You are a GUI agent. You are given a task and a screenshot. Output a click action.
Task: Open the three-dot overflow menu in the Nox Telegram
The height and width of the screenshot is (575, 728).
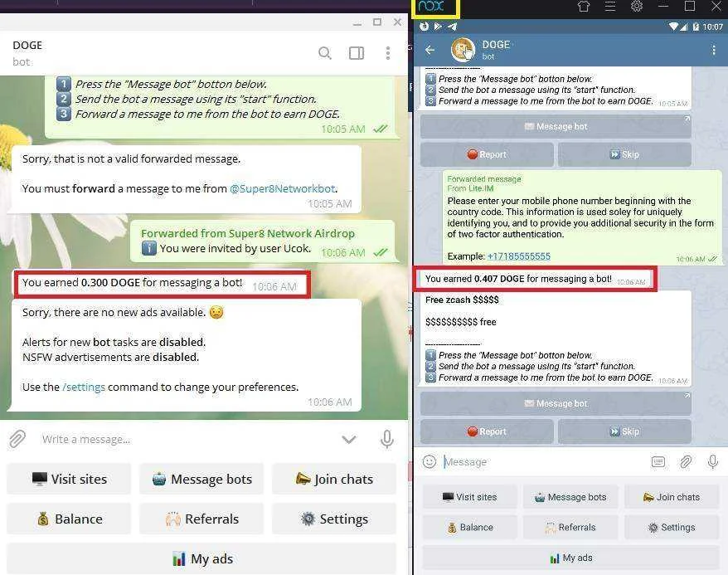tap(714, 50)
